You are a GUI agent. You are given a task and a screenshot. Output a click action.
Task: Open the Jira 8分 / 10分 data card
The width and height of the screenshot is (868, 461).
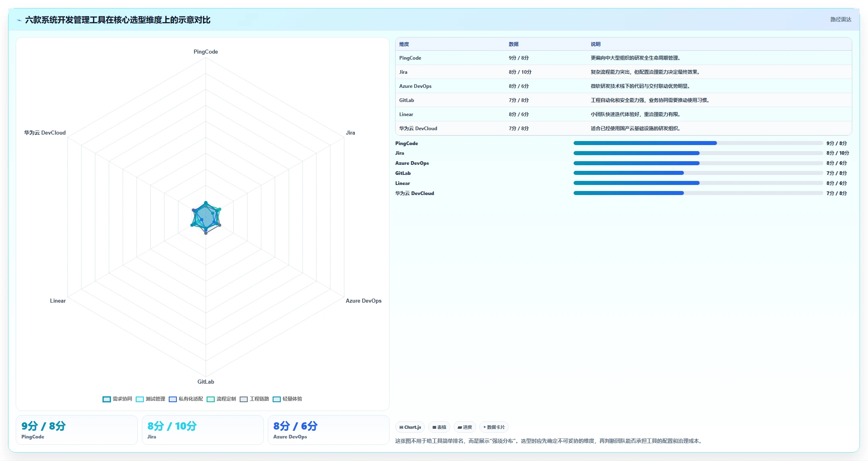203,430
